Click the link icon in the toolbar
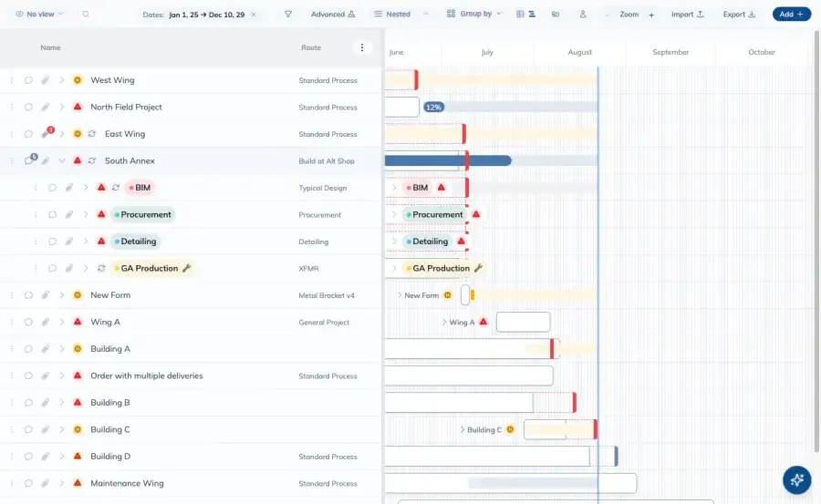The height and width of the screenshot is (504, 821). point(556,15)
